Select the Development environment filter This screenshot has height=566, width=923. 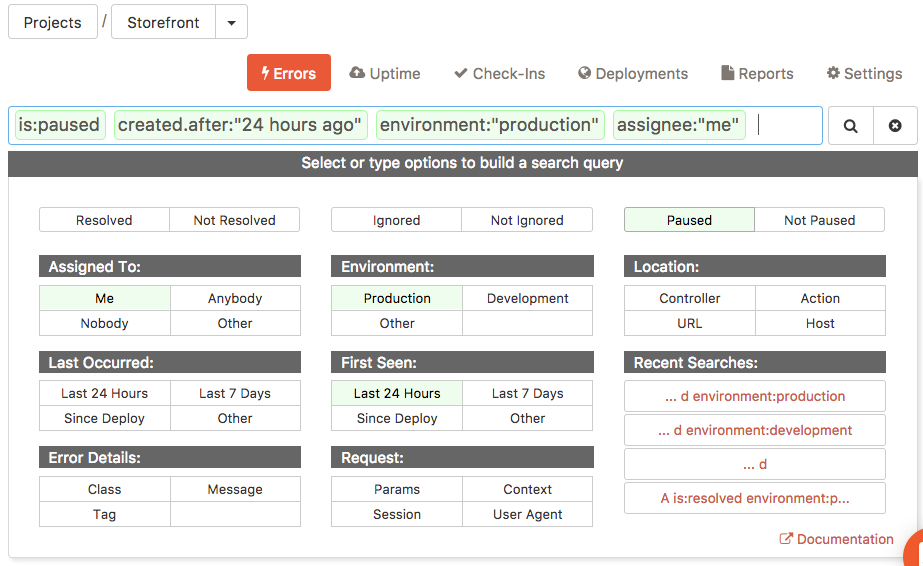527,298
